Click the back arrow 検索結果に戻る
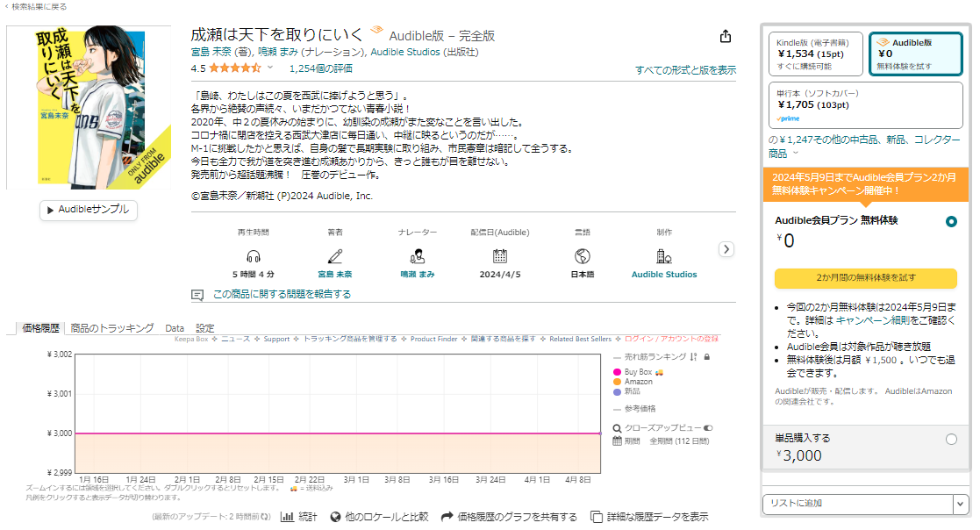Viewport: 980px width, 530px height. click(x=36, y=6)
